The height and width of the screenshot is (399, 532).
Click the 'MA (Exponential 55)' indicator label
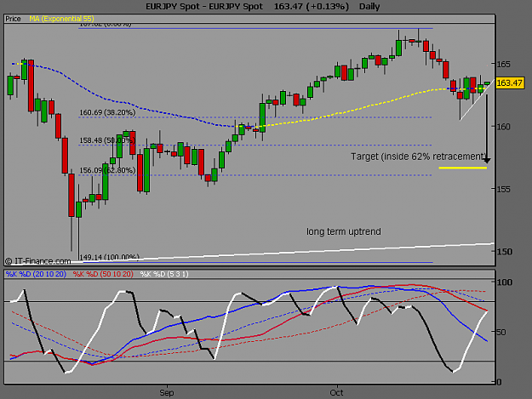click(61, 19)
